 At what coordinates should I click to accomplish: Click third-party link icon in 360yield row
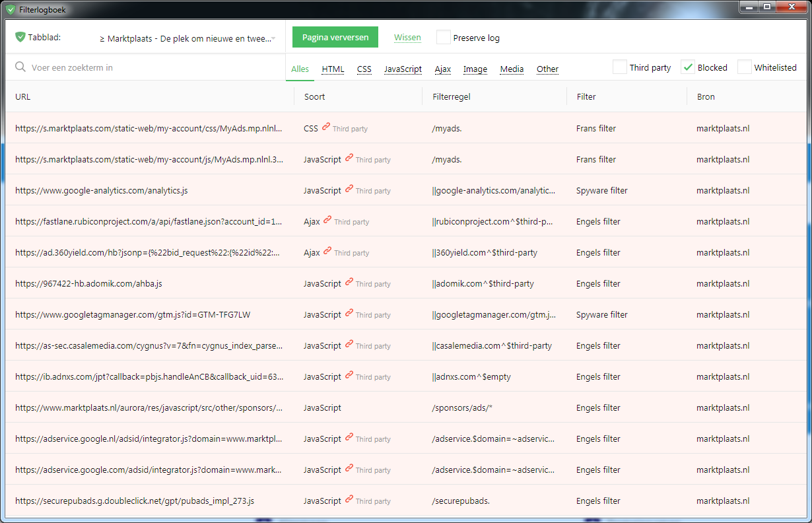click(x=327, y=252)
